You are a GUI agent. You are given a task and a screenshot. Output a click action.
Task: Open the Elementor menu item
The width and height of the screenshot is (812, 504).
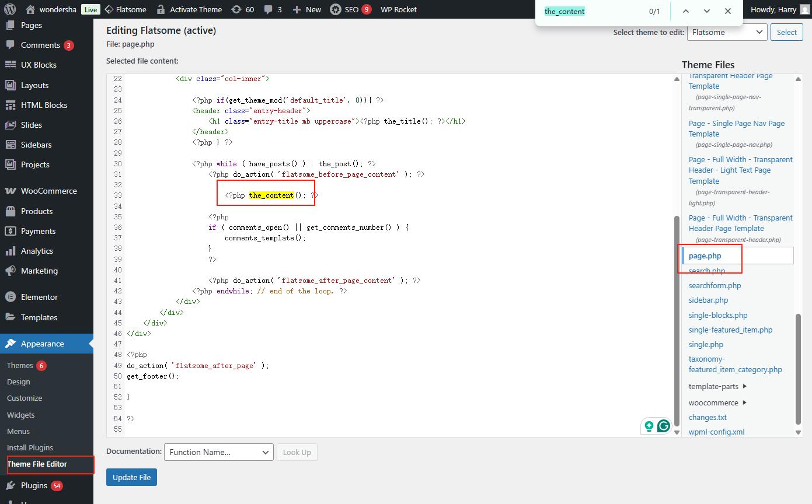39,297
